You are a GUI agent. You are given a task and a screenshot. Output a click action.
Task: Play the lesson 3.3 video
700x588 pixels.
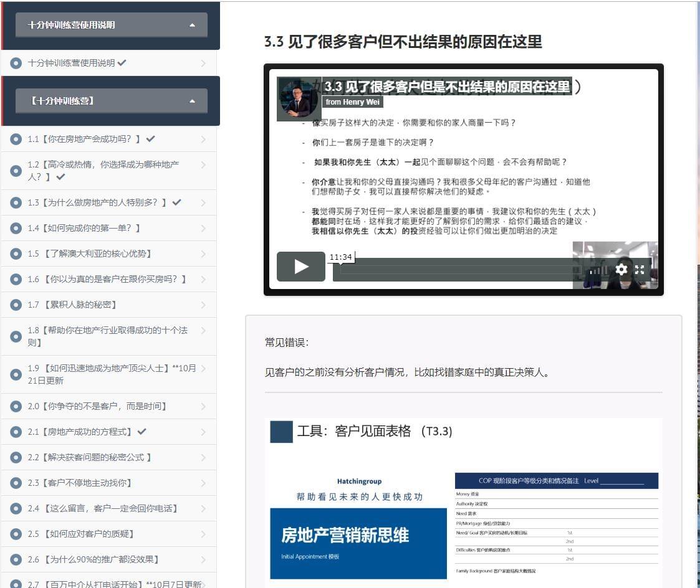[300, 267]
